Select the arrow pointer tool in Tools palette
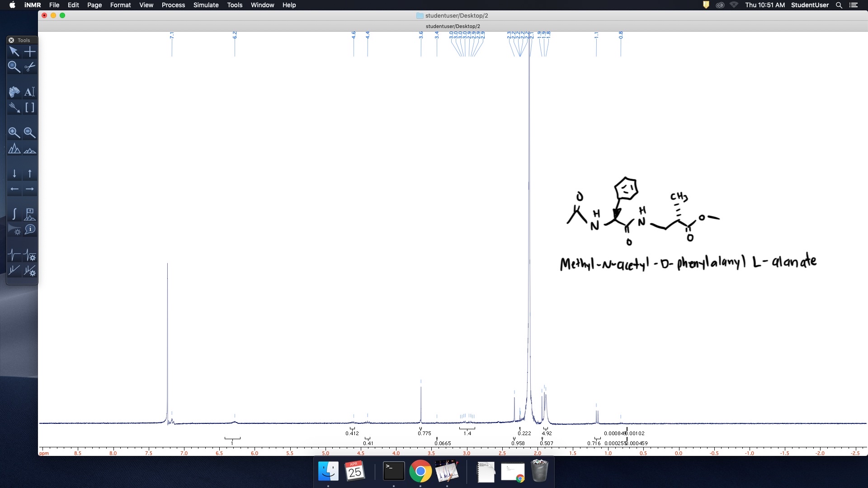868x488 pixels. tap(14, 52)
